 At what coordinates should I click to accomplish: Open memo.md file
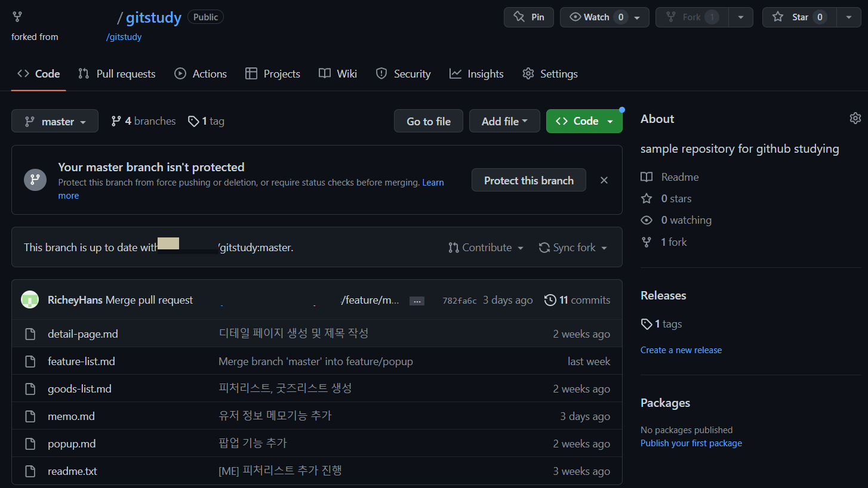tap(71, 416)
